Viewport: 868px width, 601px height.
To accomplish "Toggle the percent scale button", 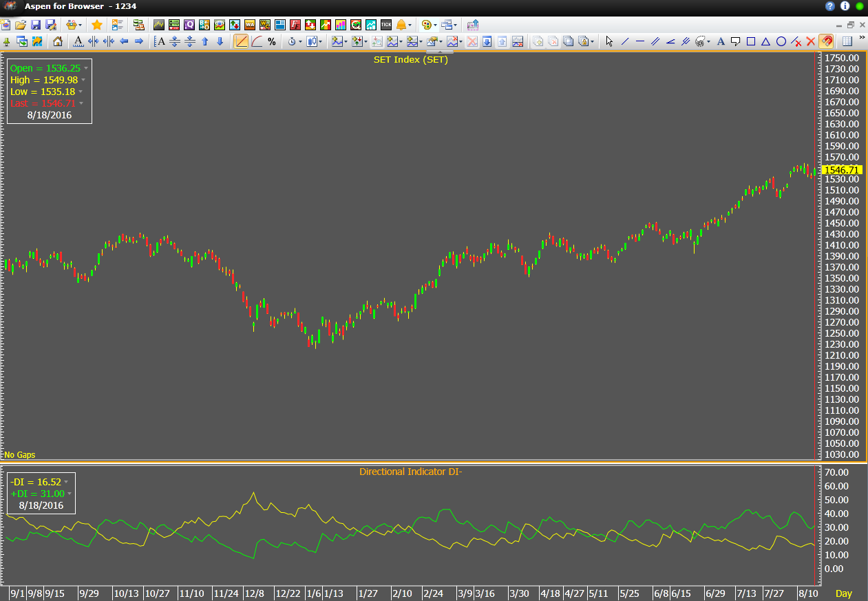I will 272,41.
